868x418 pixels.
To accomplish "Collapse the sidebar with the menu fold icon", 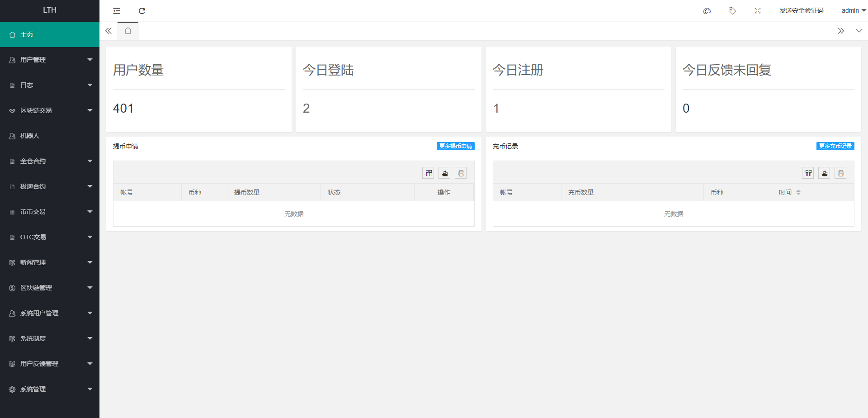I will 117,11.
